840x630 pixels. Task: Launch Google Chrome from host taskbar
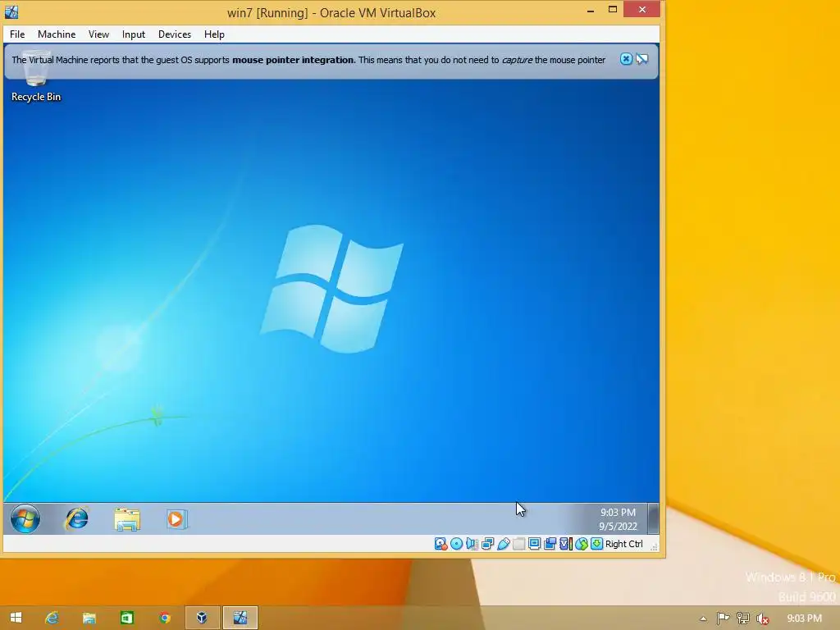pyautogui.click(x=164, y=618)
